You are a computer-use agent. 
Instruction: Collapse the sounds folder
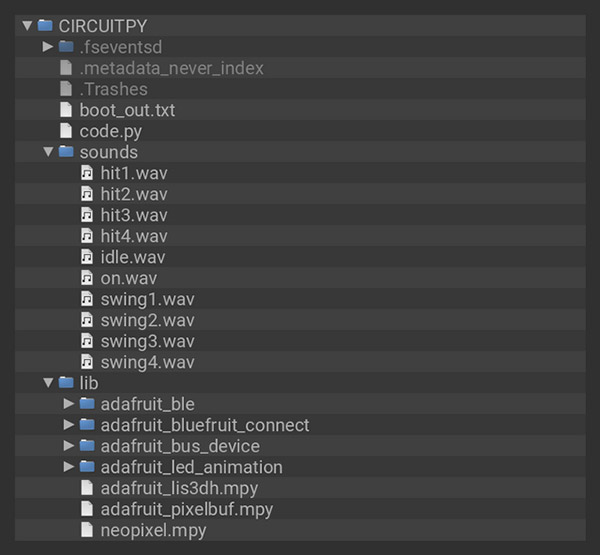48,152
